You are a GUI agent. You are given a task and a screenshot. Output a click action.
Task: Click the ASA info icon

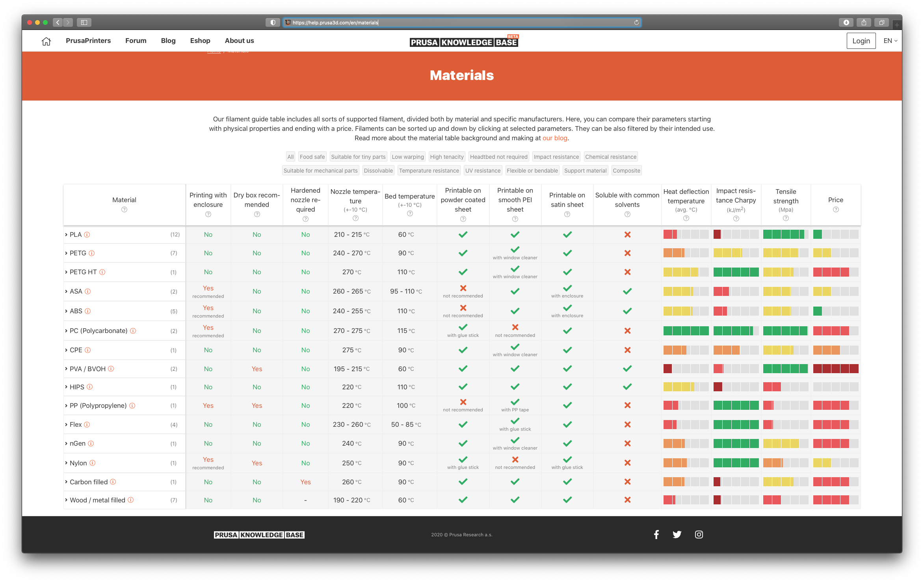pyautogui.click(x=88, y=292)
